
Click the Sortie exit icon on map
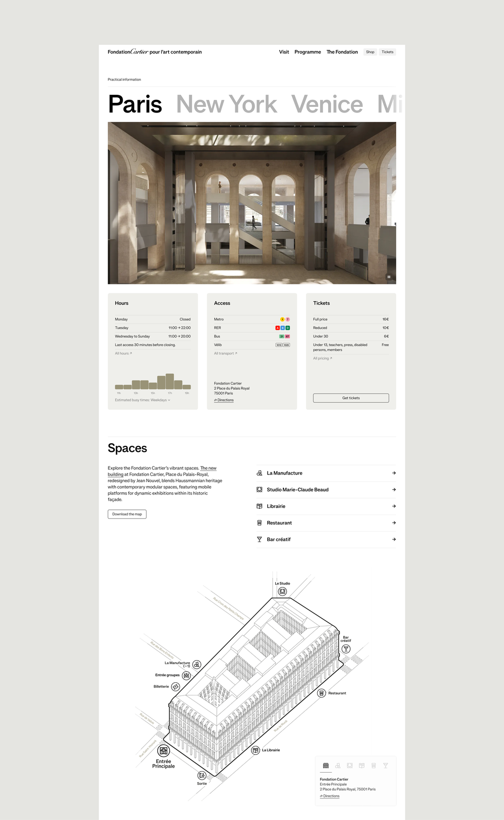[202, 776]
